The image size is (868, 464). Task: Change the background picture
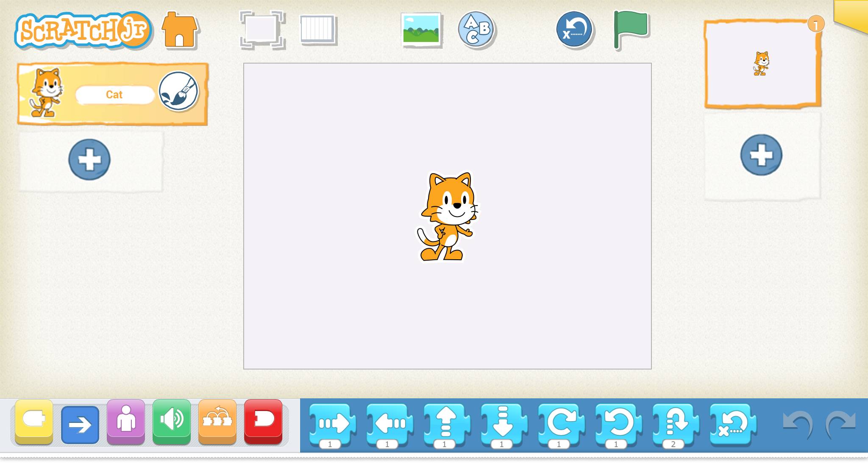point(421,30)
